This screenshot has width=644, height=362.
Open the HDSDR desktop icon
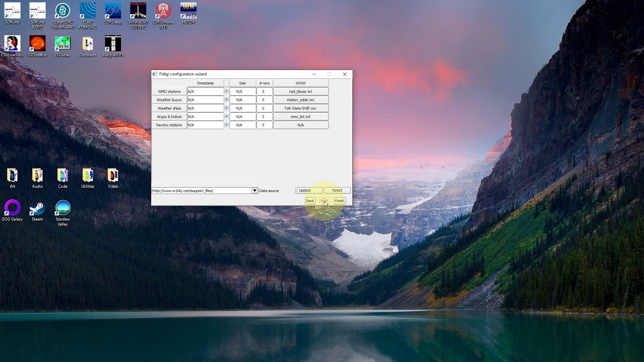[188, 14]
